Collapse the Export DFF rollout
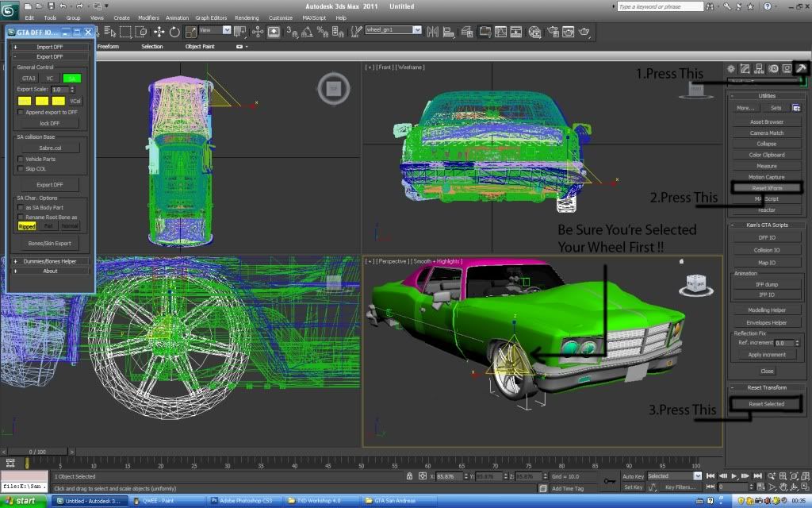812x508 pixels. pos(50,56)
